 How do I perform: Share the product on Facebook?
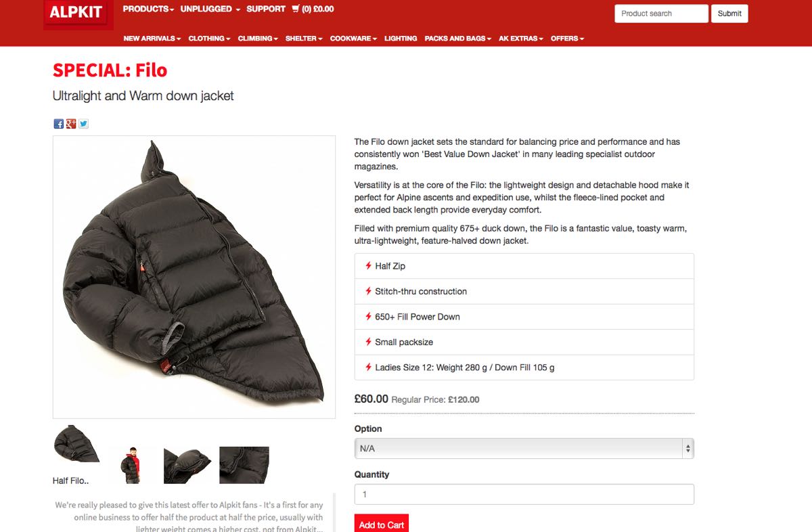click(59, 124)
